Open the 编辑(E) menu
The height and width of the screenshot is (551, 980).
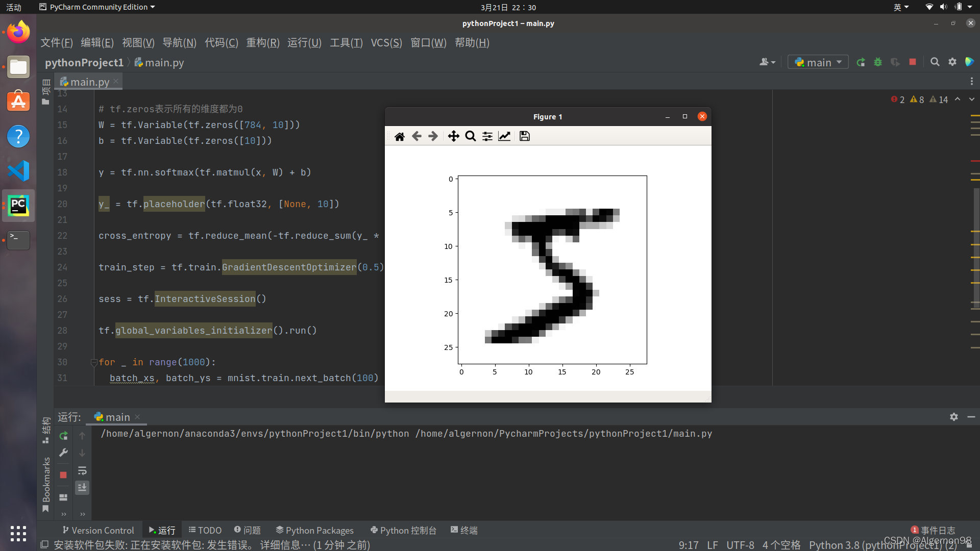97,43
